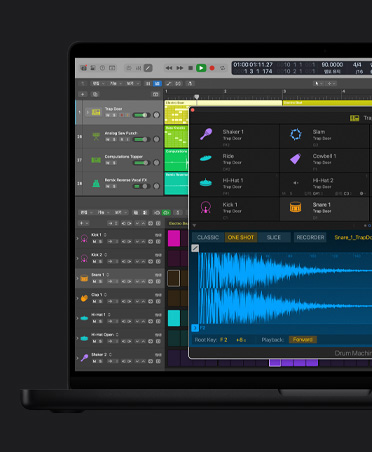Open the Library panel icon

point(84,68)
